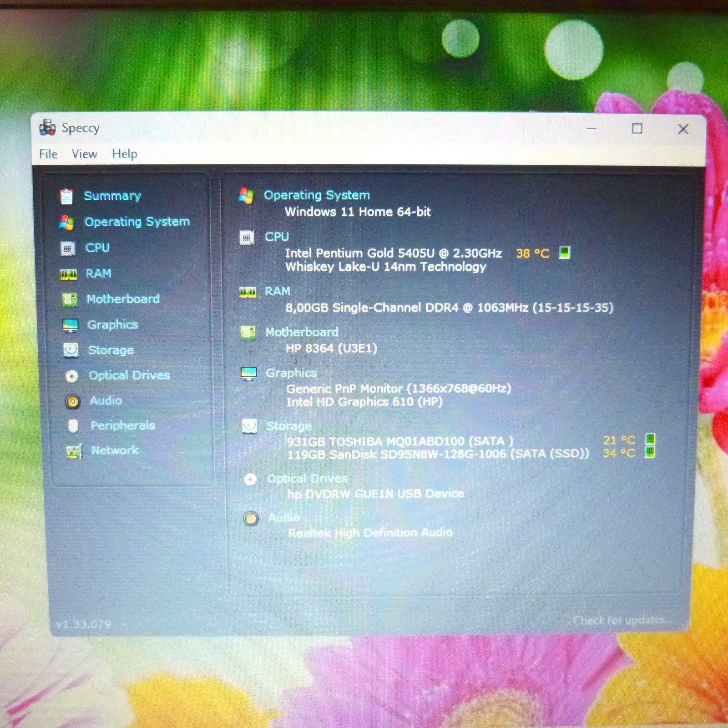728x728 pixels.
Task: Open the View menu
Action: pyautogui.click(x=85, y=154)
